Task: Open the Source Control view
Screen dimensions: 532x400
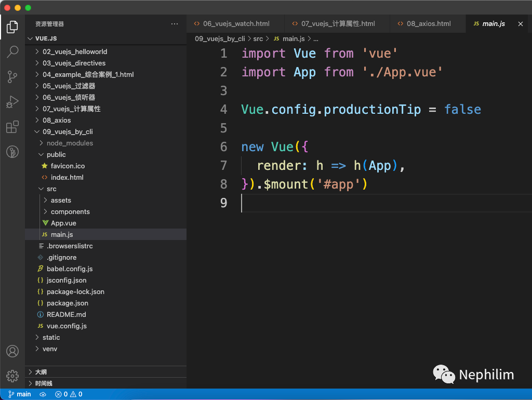Action: [x=12, y=77]
